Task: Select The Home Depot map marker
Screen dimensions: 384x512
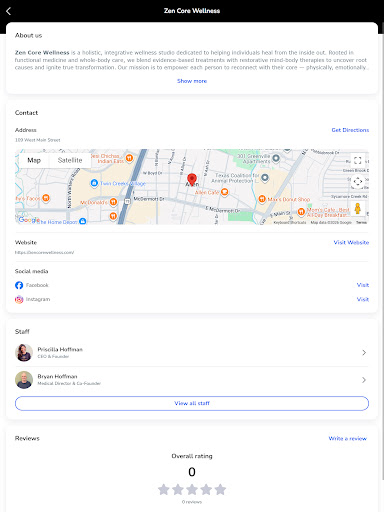Action: tap(83, 221)
